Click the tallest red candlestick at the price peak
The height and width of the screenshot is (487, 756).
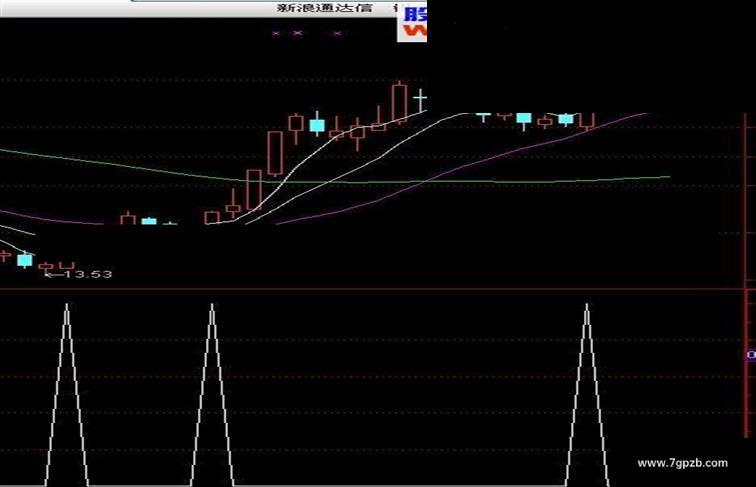pyautogui.click(x=399, y=102)
